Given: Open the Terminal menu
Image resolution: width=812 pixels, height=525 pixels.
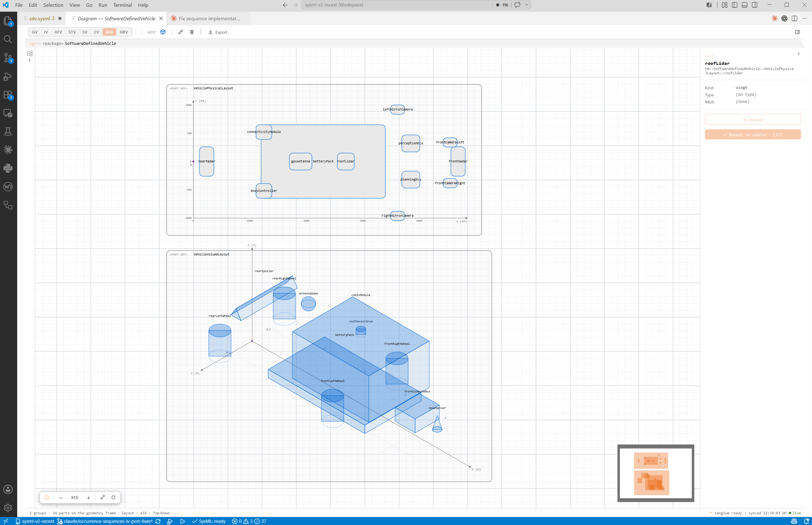Looking at the screenshot, I should coord(123,5).
